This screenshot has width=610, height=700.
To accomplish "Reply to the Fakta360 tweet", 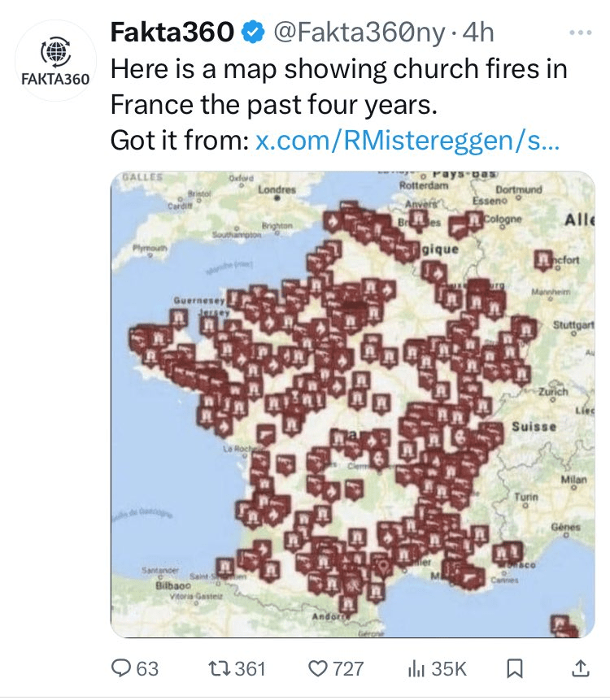I will coord(121,668).
